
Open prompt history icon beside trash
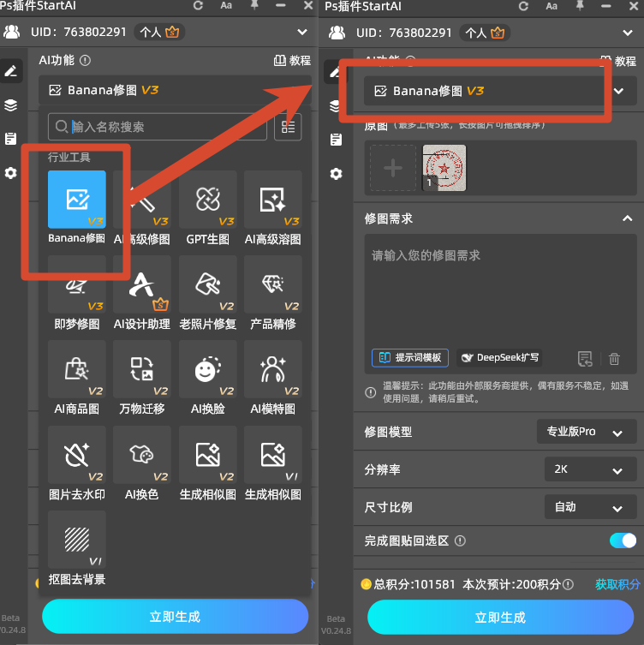(585, 359)
